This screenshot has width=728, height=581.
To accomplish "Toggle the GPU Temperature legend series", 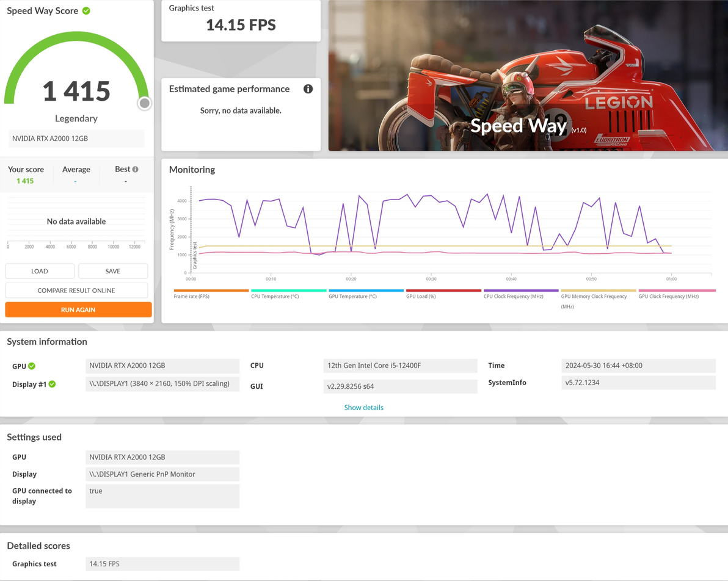I will (366, 294).
